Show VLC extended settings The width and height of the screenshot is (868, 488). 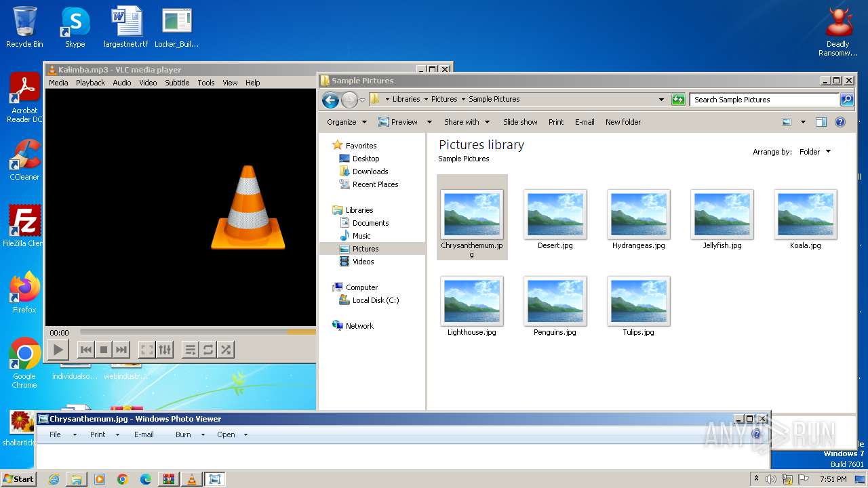(165, 350)
